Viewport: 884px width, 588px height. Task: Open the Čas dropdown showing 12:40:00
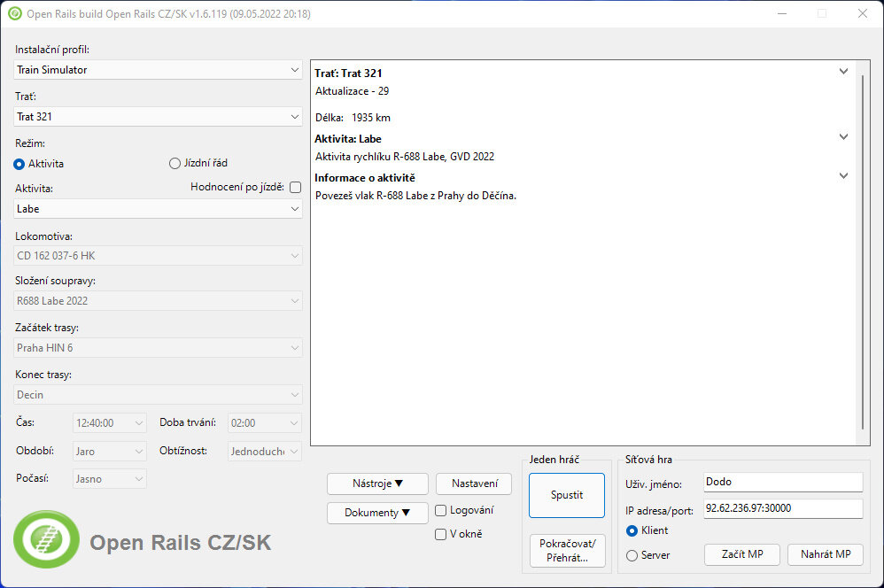coord(109,422)
